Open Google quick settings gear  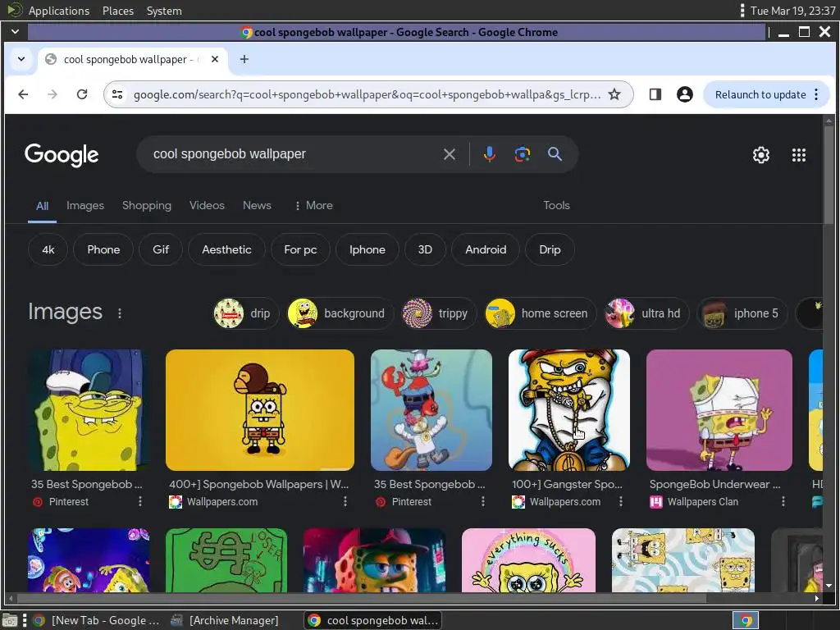click(x=761, y=155)
